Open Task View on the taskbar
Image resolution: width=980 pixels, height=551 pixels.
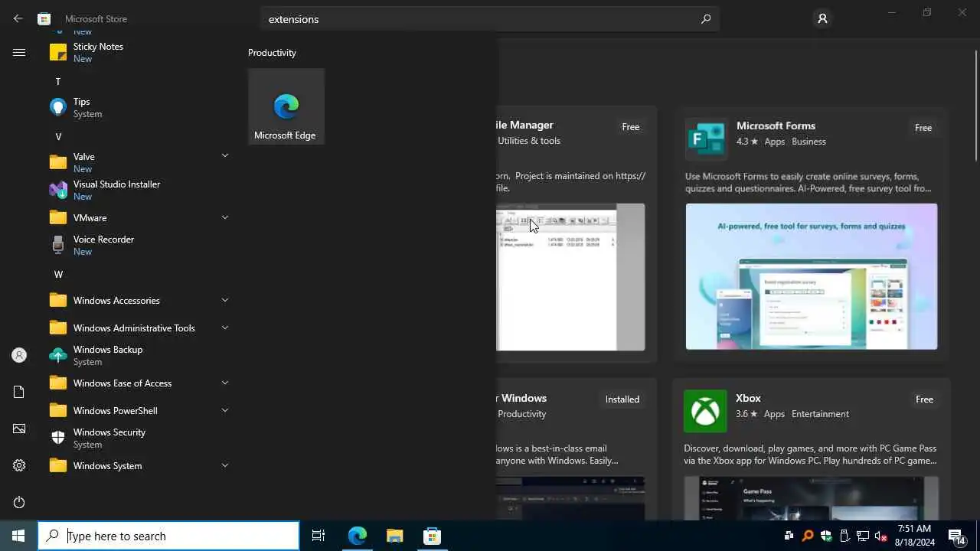pos(318,536)
